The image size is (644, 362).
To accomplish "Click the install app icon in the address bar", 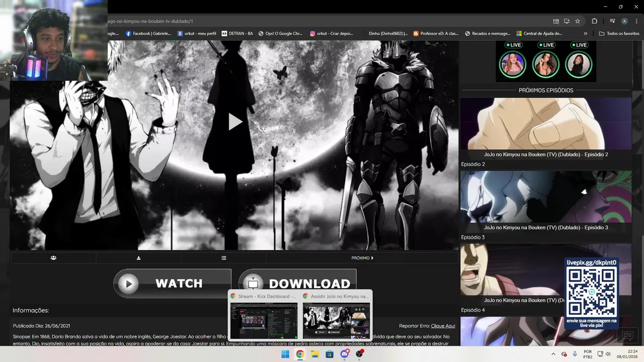I will pyautogui.click(x=567, y=21).
